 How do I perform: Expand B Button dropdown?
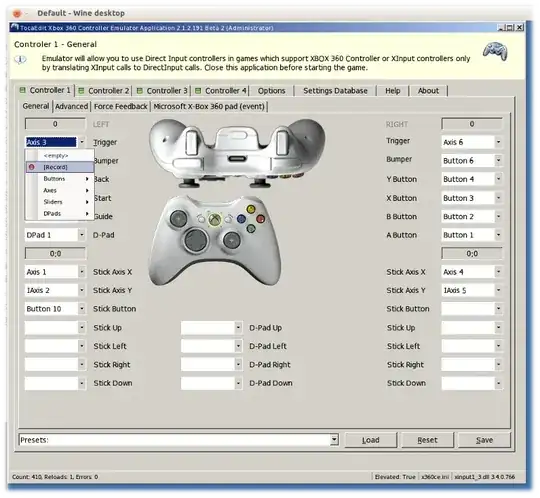pos(498,217)
